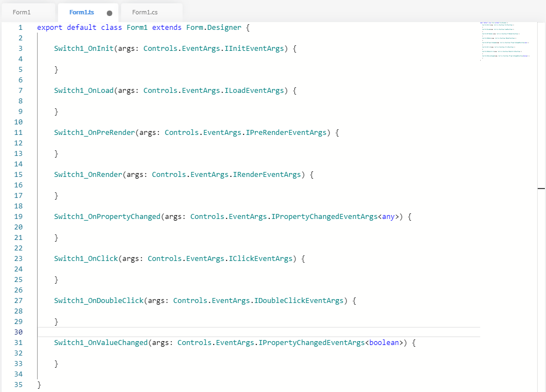Click the Switch1_OnClick method name
The width and height of the screenshot is (546, 392).
(x=86, y=259)
